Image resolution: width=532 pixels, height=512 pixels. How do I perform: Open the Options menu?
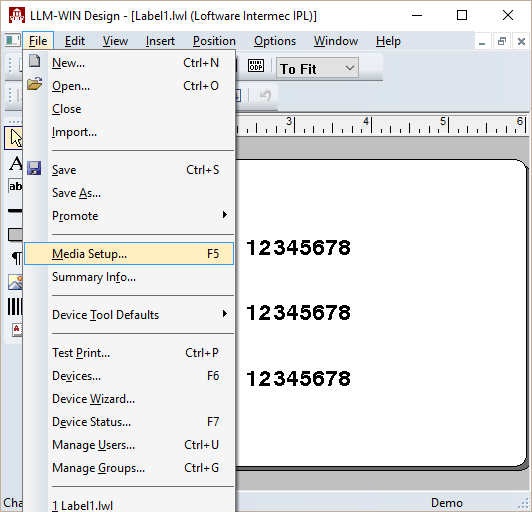coord(275,41)
